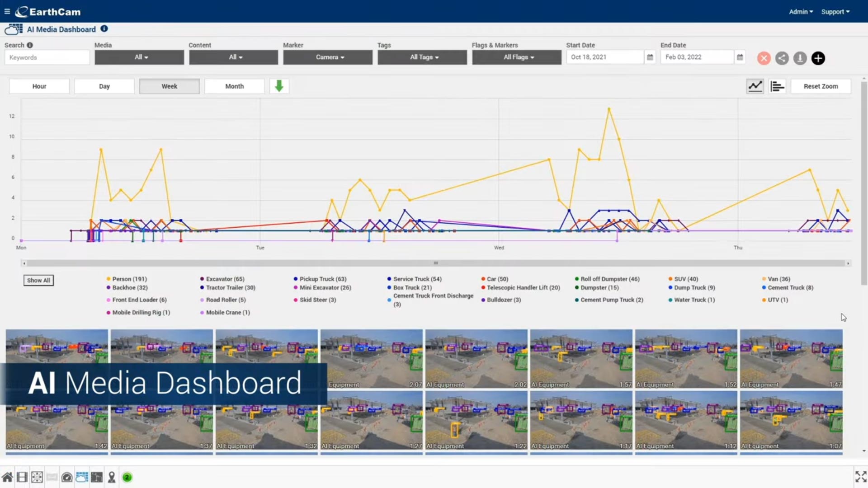Toggle Excavator (65) series in legend
This screenshot has height=488, width=868.
tap(222, 279)
